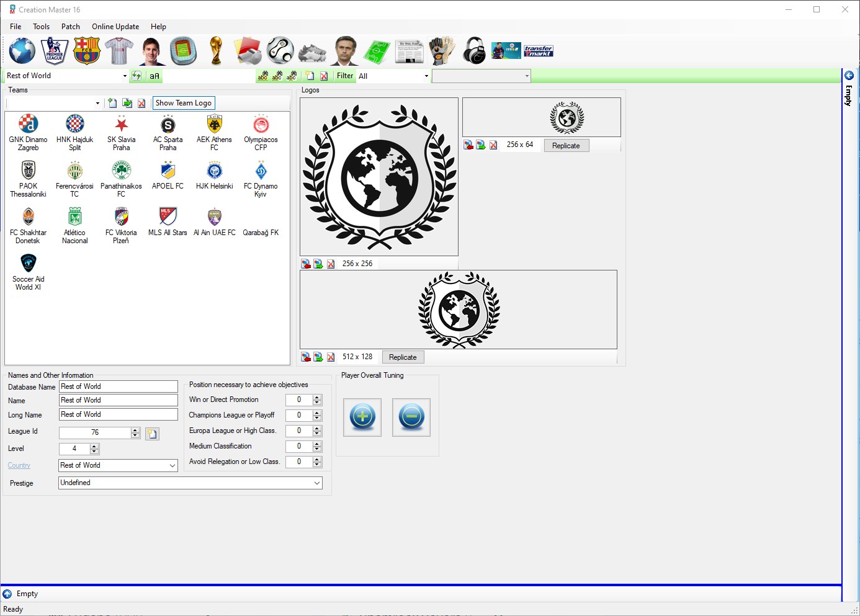Click the Show Team Logo button
The image size is (860, 616).
[184, 103]
